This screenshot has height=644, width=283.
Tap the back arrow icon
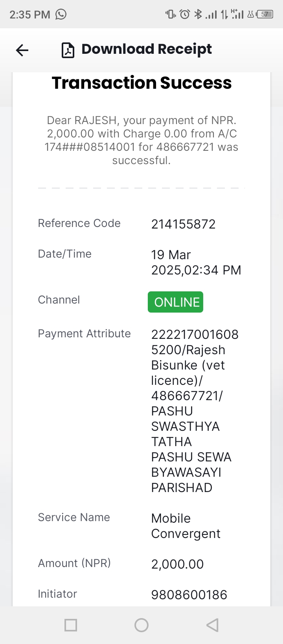(22, 50)
